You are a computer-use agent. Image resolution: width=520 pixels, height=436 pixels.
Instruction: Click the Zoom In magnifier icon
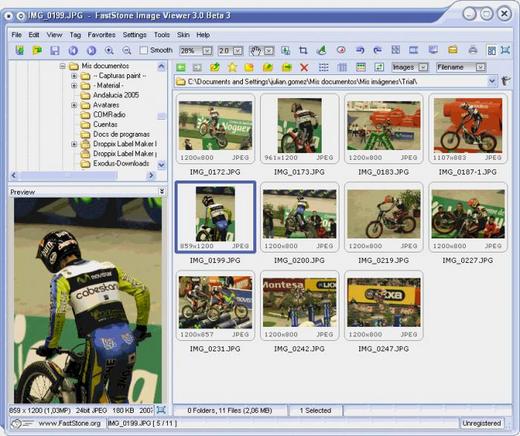[x=109, y=51]
